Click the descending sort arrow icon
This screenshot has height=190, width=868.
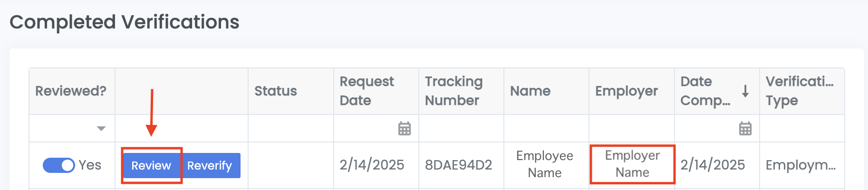pyautogui.click(x=745, y=91)
